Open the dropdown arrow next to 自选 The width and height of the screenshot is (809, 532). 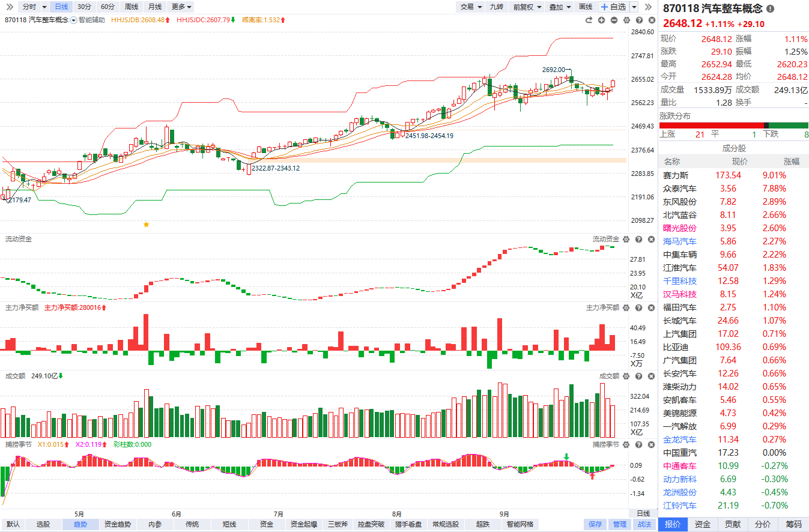634,7
